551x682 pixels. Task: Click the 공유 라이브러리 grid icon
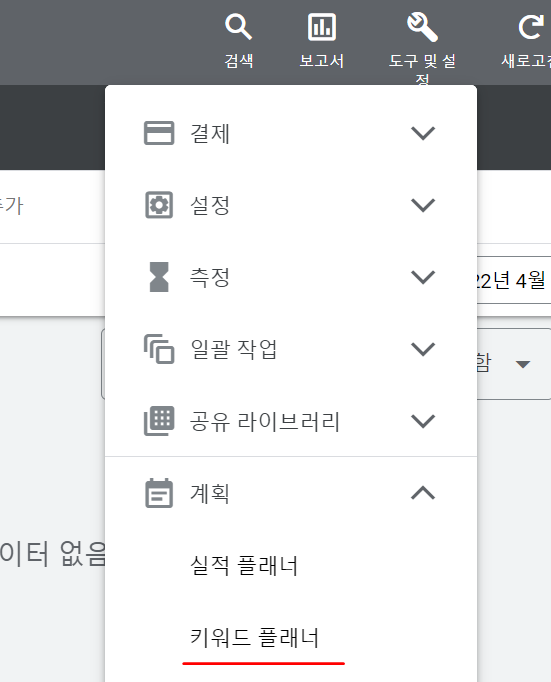click(x=159, y=421)
